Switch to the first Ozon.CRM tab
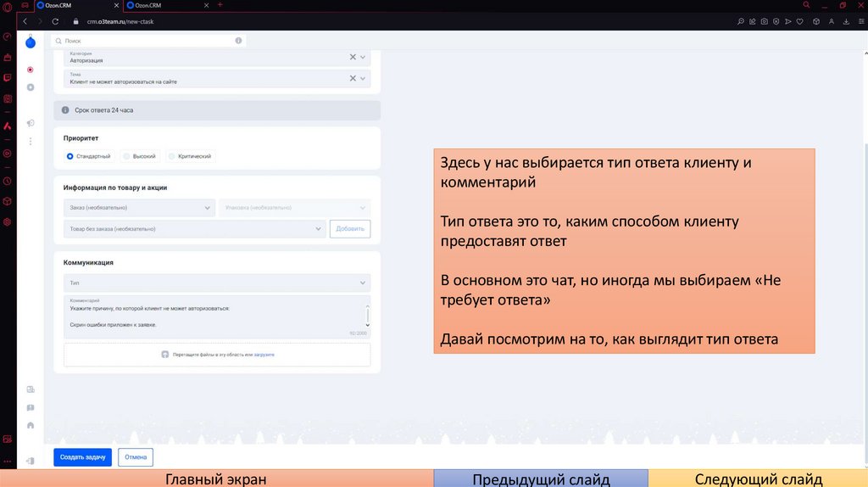 tap(75, 5)
